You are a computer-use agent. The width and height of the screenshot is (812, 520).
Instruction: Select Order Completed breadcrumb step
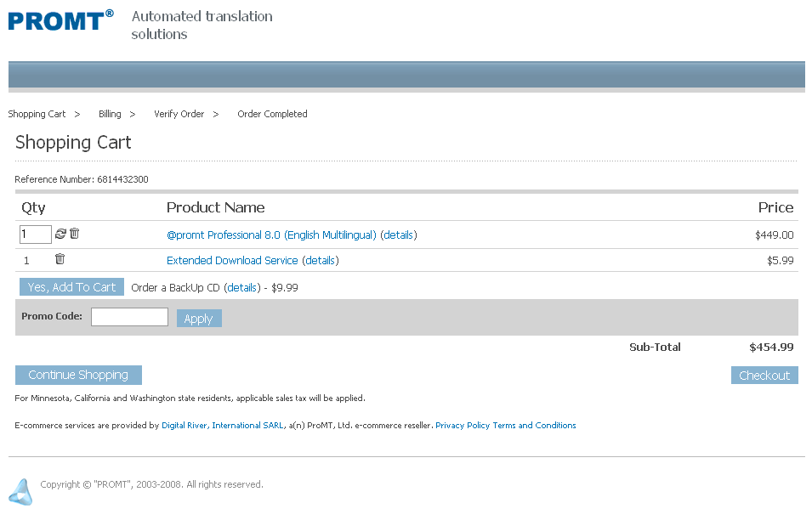click(272, 114)
